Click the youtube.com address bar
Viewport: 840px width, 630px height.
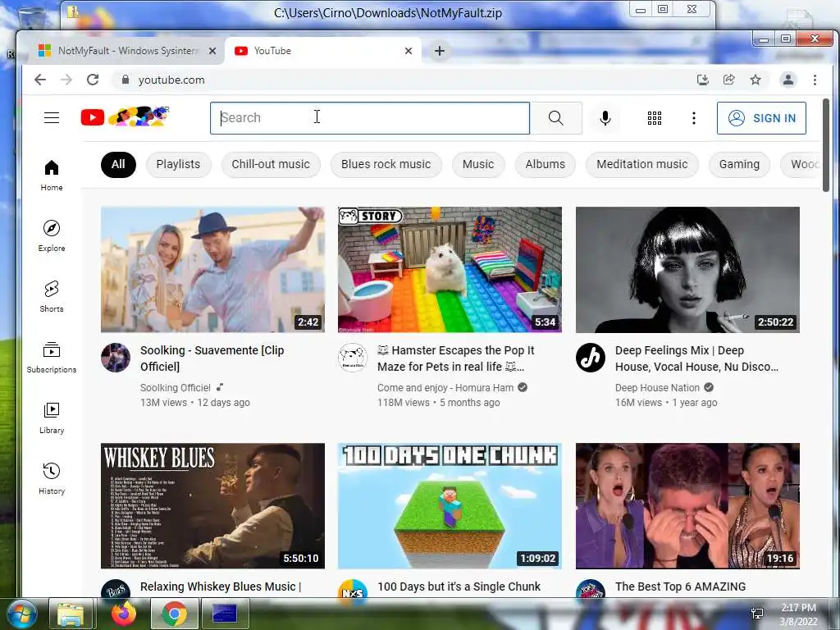point(396,80)
